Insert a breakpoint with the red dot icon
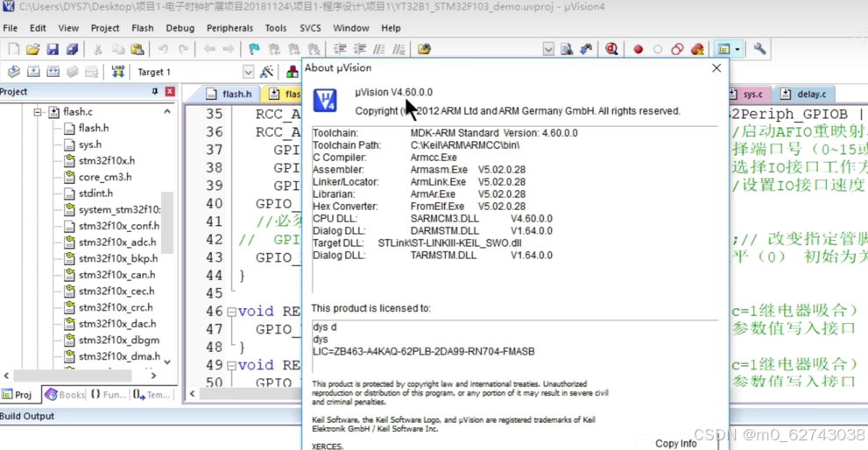 639,49
